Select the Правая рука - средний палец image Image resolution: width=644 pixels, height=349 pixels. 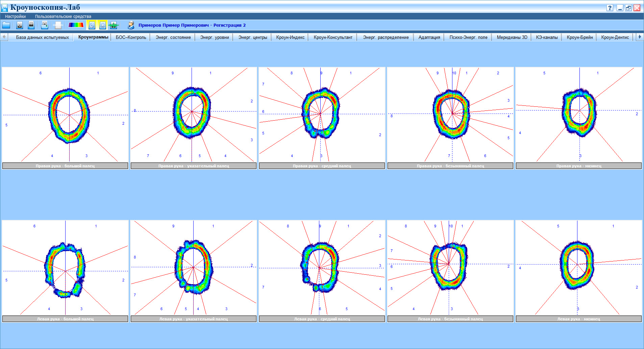(x=322, y=118)
